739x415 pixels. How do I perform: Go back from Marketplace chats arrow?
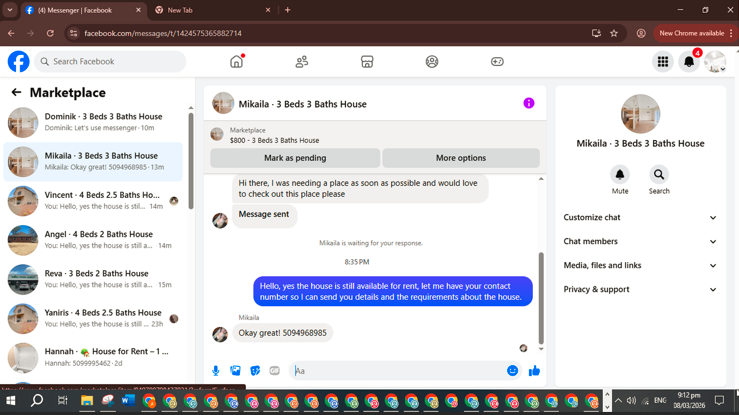coord(16,92)
